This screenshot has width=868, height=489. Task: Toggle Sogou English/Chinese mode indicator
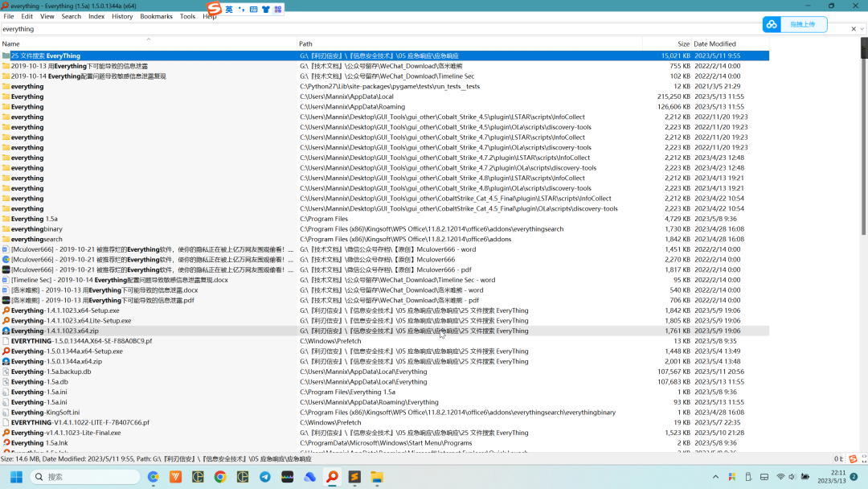pyautogui.click(x=229, y=10)
